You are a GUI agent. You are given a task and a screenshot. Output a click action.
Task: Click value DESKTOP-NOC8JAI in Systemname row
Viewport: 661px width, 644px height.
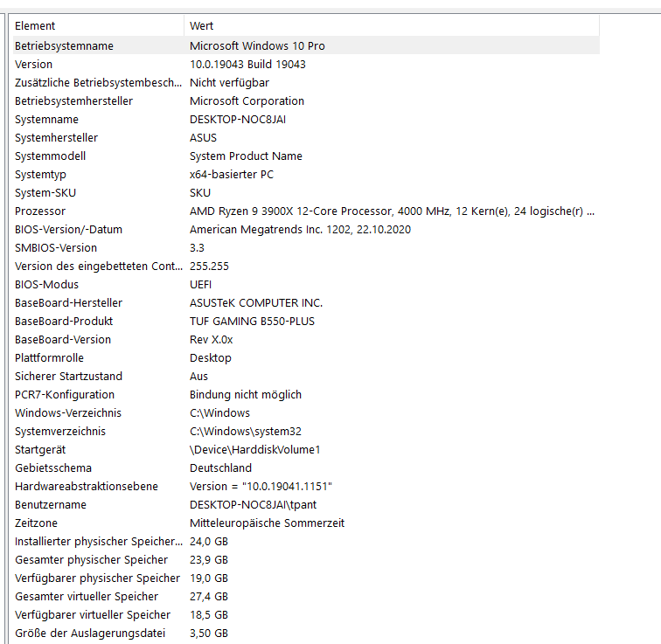click(238, 119)
